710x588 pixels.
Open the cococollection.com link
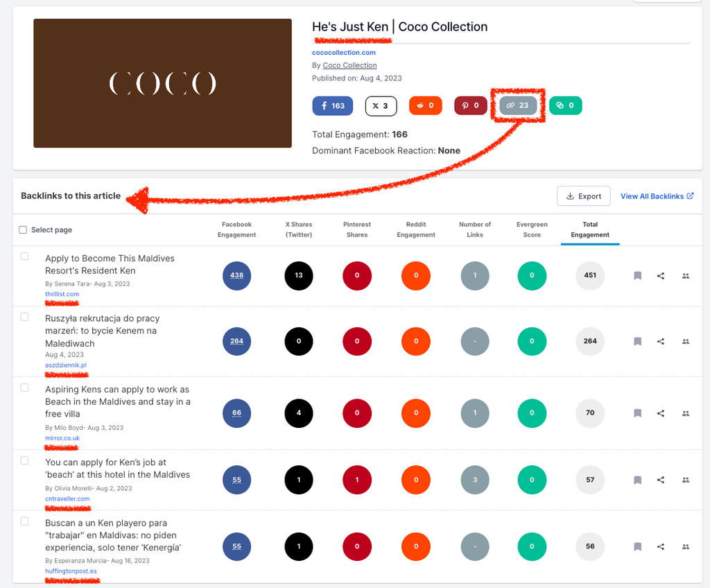(344, 53)
